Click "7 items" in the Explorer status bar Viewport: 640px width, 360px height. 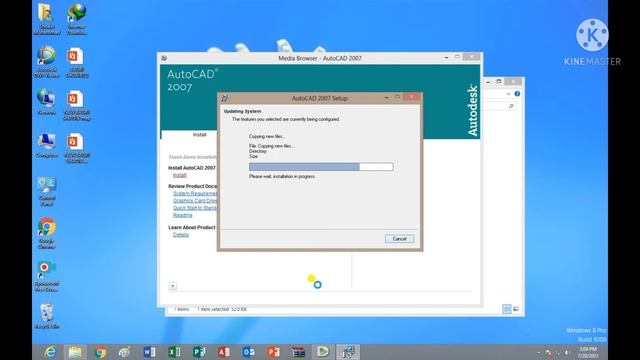point(182,309)
